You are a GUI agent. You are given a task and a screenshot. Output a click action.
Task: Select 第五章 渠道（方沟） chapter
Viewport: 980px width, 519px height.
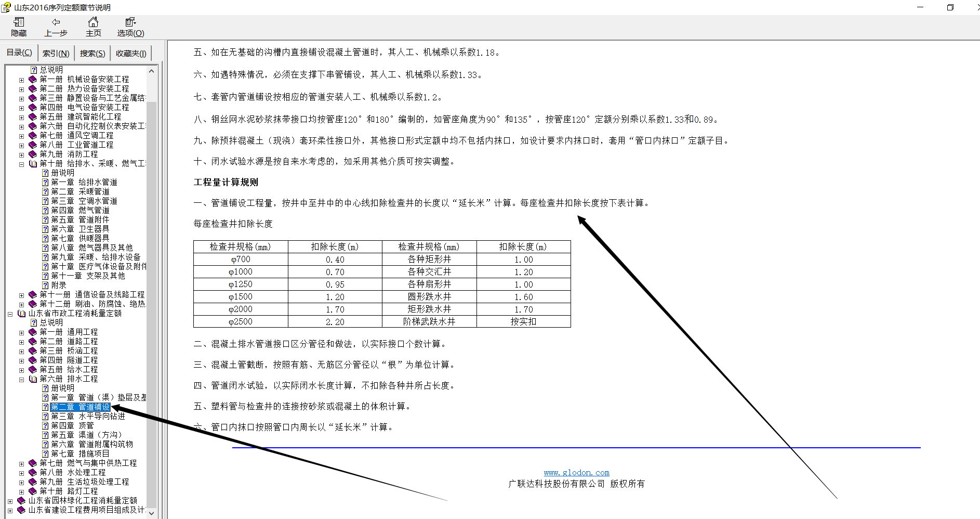[86, 435]
